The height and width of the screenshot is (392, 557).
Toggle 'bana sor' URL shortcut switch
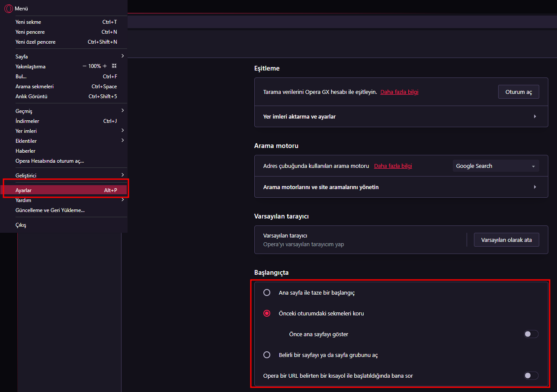pos(531,376)
